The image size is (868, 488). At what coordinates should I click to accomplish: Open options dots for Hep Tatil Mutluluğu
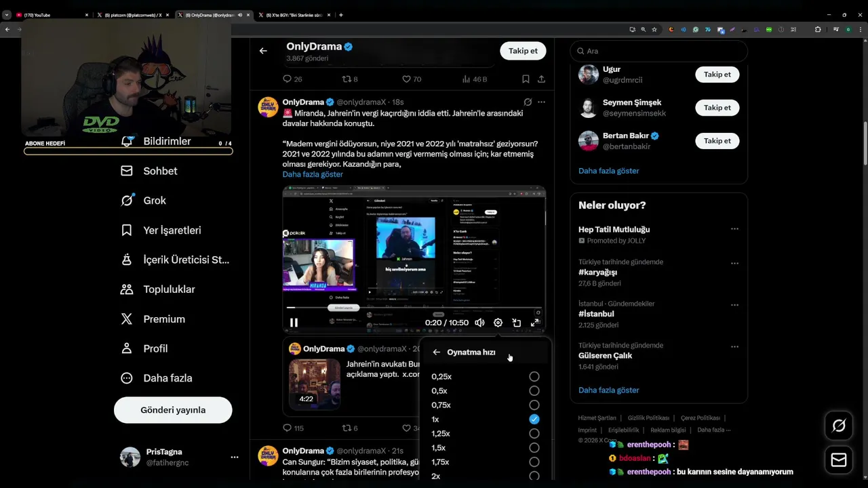click(x=734, y=229)
